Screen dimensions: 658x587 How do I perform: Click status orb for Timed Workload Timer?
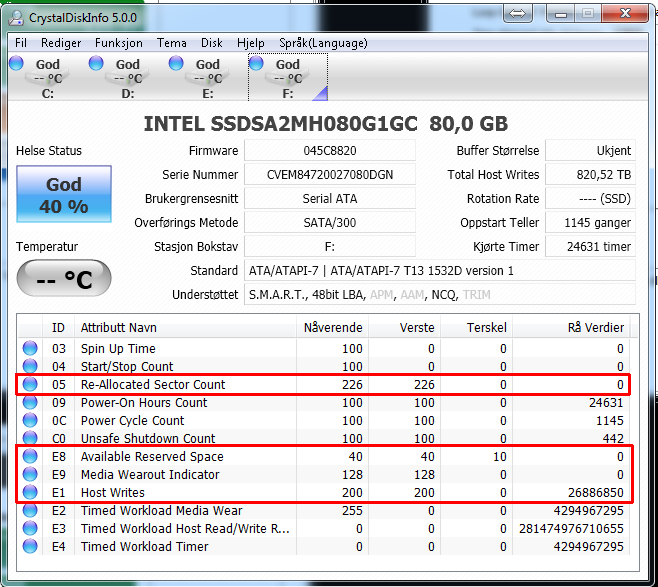[x=30, y=546]
